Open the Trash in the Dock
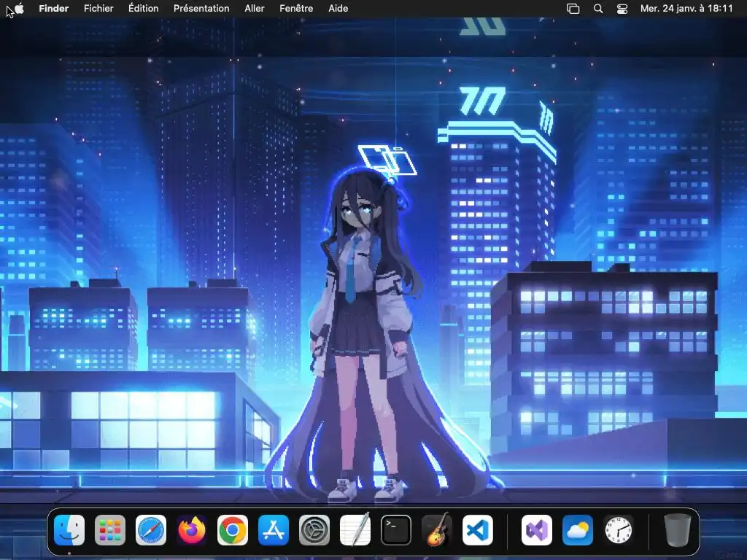The height and width of the screenshot is (560, 747). coord(677,530)
